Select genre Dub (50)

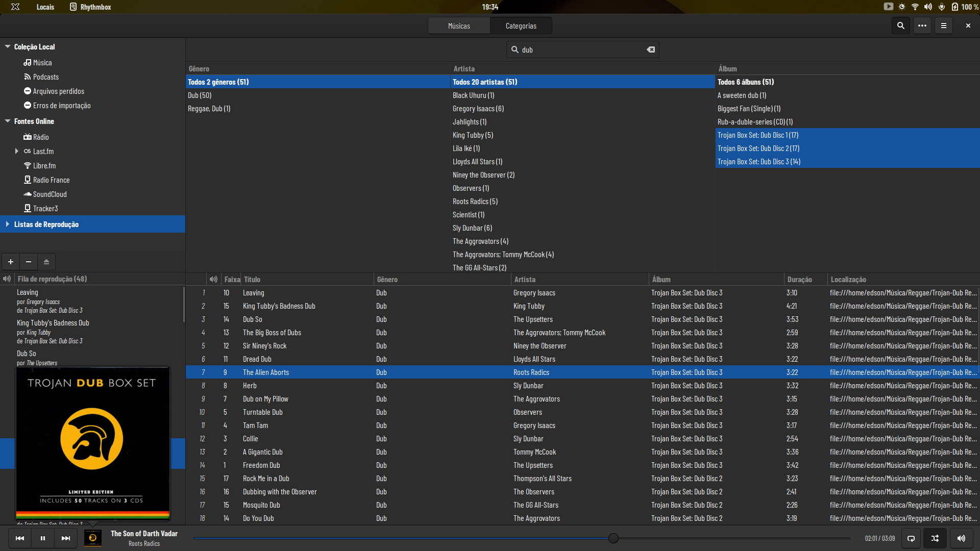[317, 95]
